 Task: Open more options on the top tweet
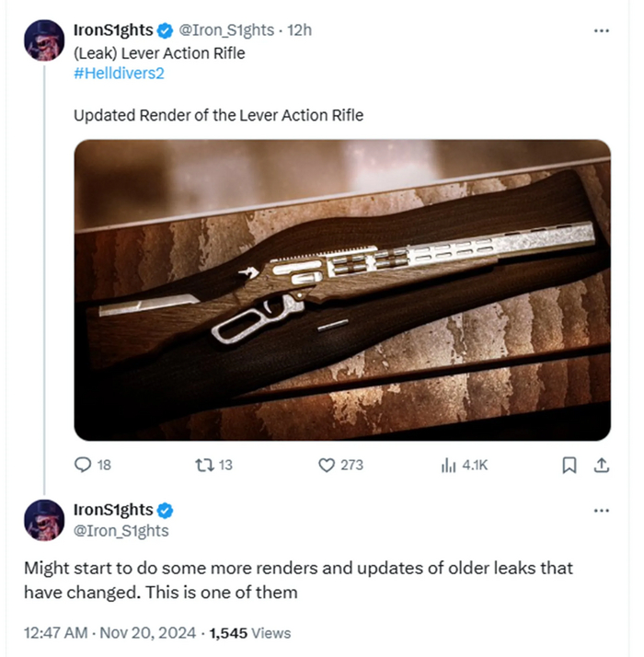point(602,30)
